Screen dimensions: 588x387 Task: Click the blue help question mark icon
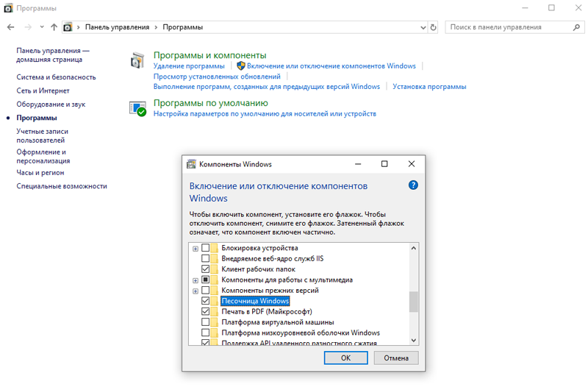click(x=413, y=185)
